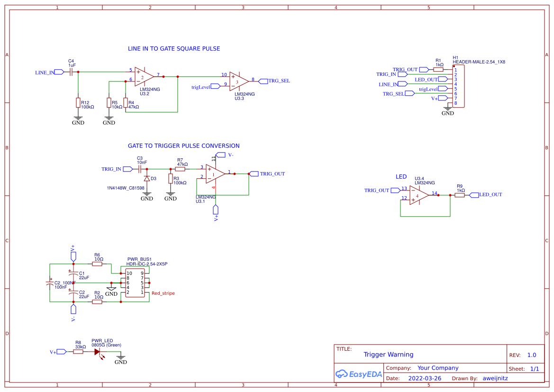
Task: Click capacitor C4 1uF symbol
Action: tap(70, 71)
